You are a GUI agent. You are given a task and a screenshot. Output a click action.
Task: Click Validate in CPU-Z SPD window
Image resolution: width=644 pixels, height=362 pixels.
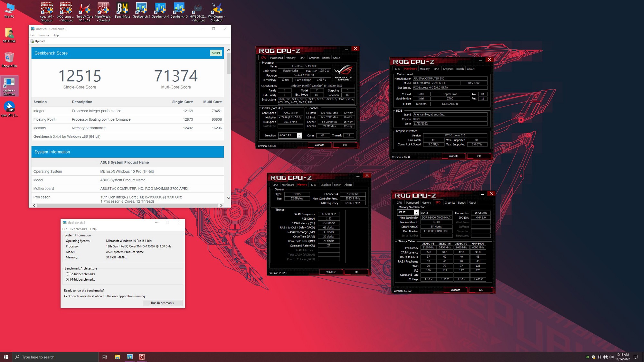(455, 290)
